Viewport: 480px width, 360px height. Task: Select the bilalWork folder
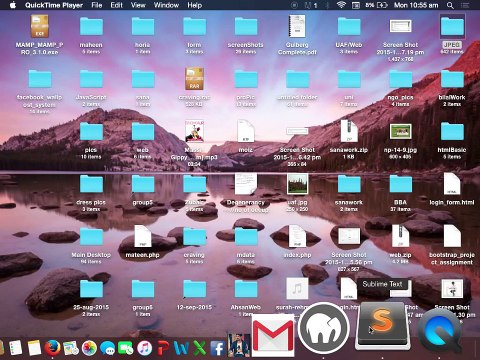pos(452,79)
